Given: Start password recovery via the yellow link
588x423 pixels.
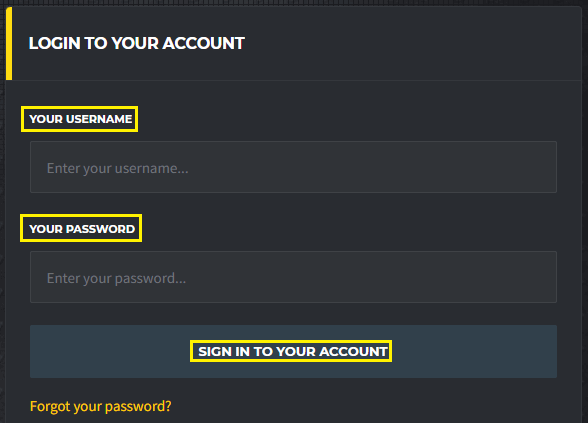Looking at the screenshot, I should [x=100, y=406].
